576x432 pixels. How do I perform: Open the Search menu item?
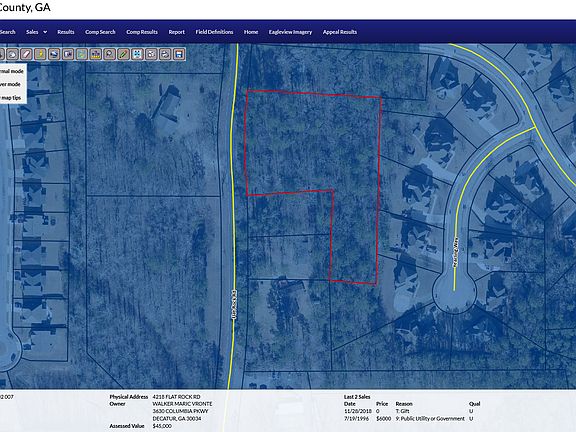tap(8, 32)
